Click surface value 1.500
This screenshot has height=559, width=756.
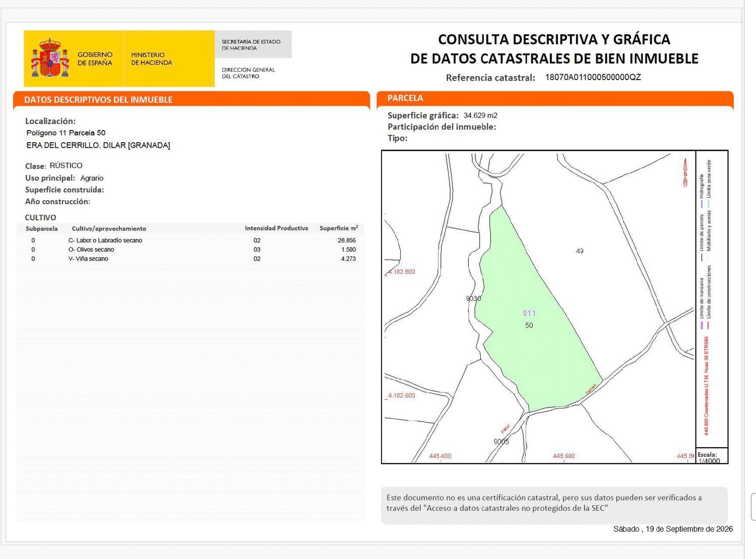click(348, 250)
